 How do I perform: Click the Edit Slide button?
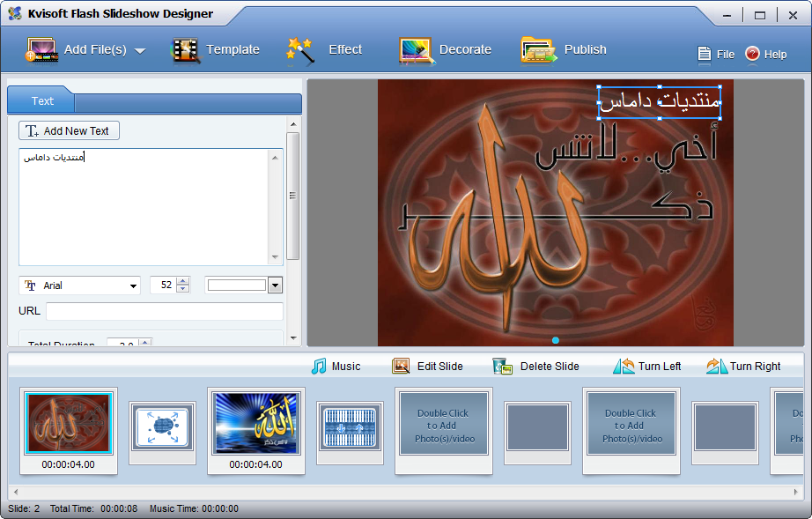pos(427,367)
